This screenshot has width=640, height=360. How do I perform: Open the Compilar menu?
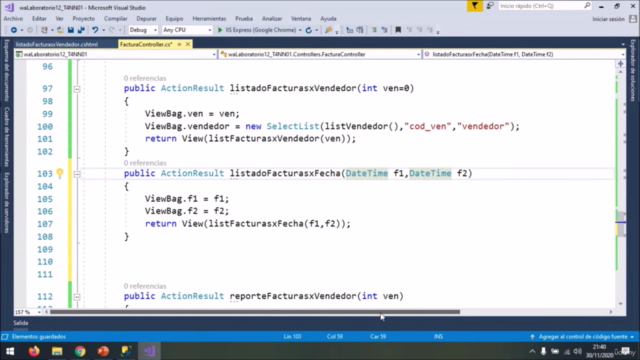116,19
